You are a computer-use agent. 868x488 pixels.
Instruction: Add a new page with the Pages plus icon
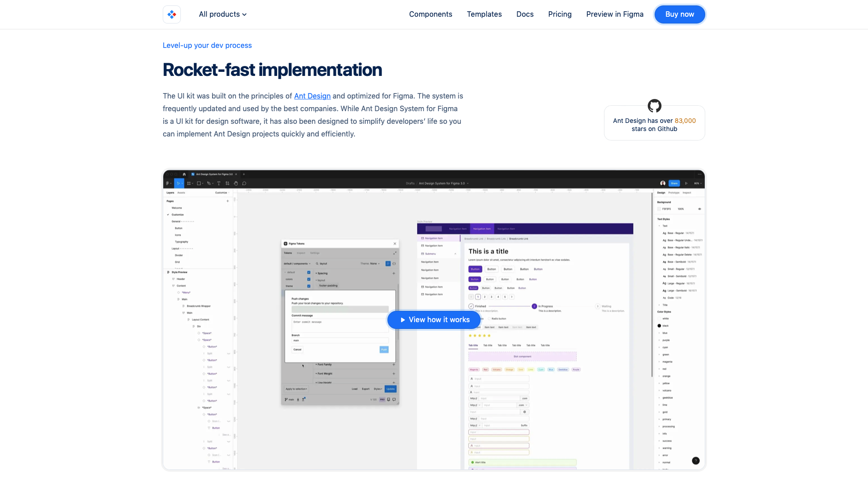tap(227, 201)
